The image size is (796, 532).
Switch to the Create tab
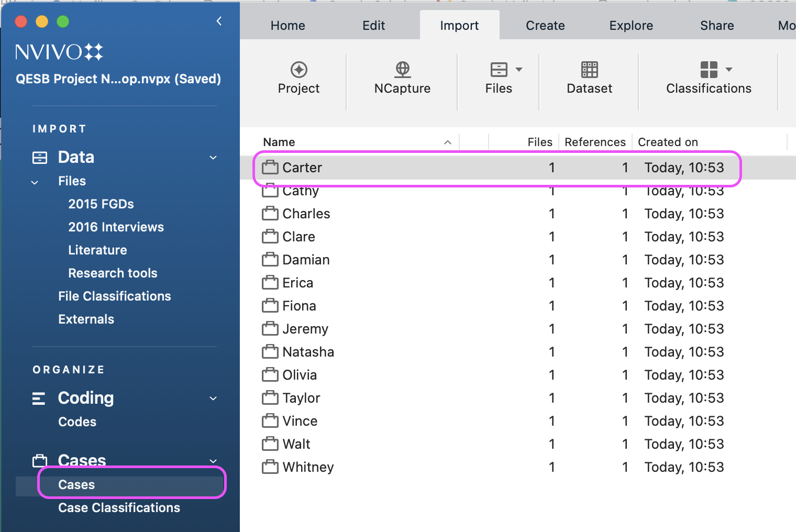point(545,26)
